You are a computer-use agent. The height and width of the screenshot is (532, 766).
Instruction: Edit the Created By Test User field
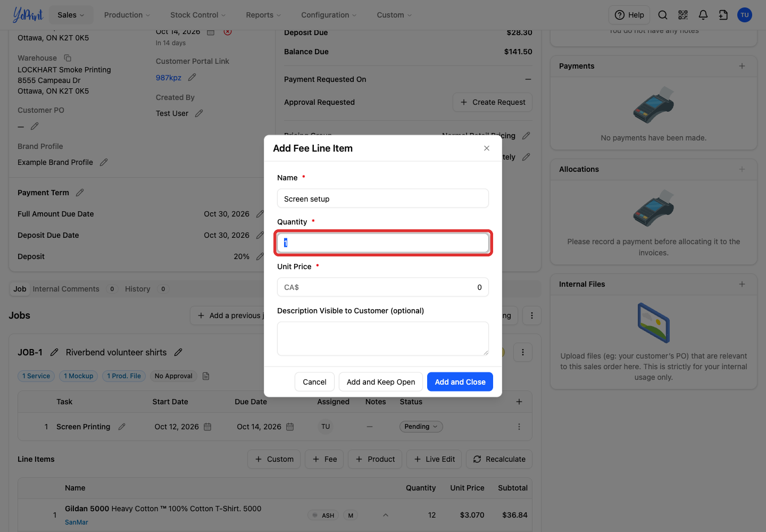(x=199, y=113)
